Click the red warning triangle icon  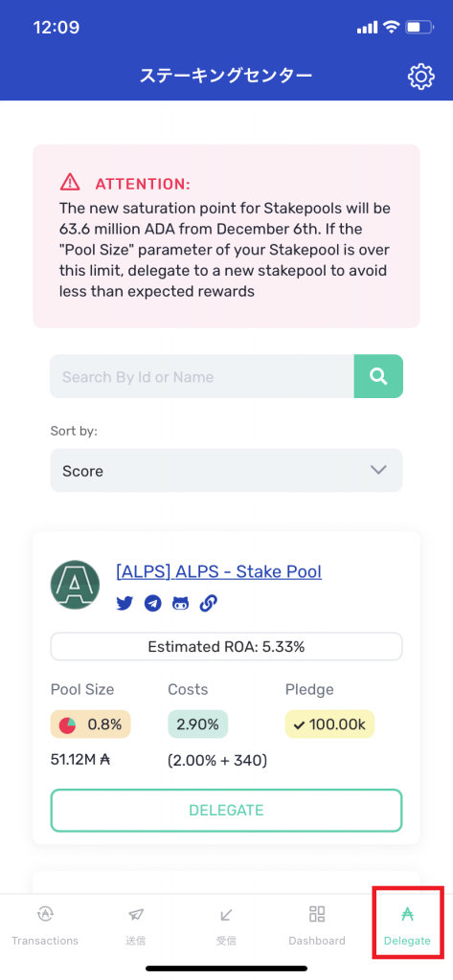tap(70, 182)
